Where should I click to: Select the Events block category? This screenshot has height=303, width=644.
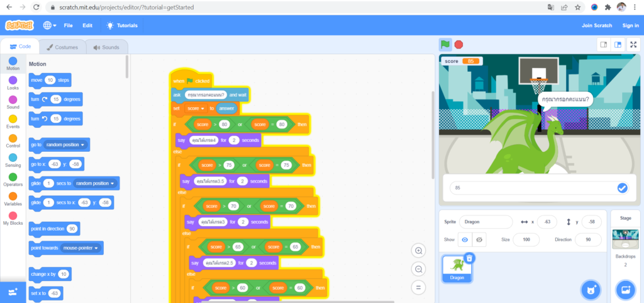click(x=13, y=122)
